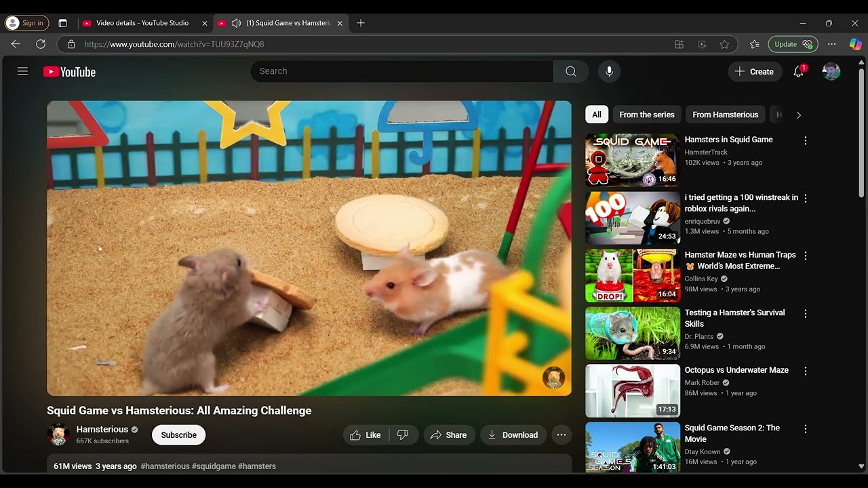The width and height of the screenshot is (868, 488).
Task: Go back in browser history
Action: tap(16, 44)
